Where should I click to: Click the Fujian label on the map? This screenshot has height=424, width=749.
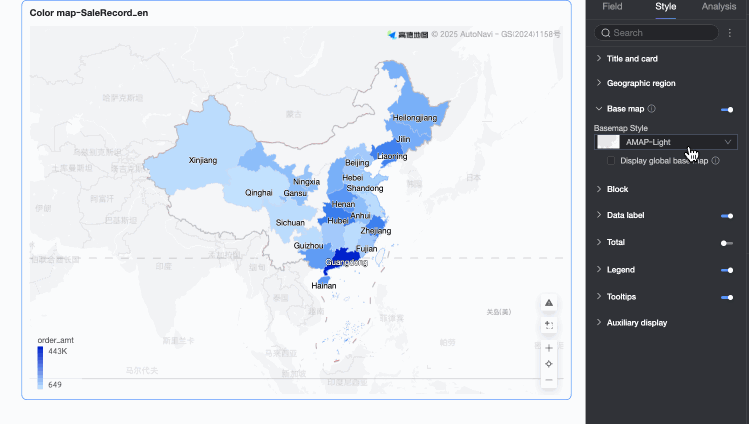click(x=366, y=249)
